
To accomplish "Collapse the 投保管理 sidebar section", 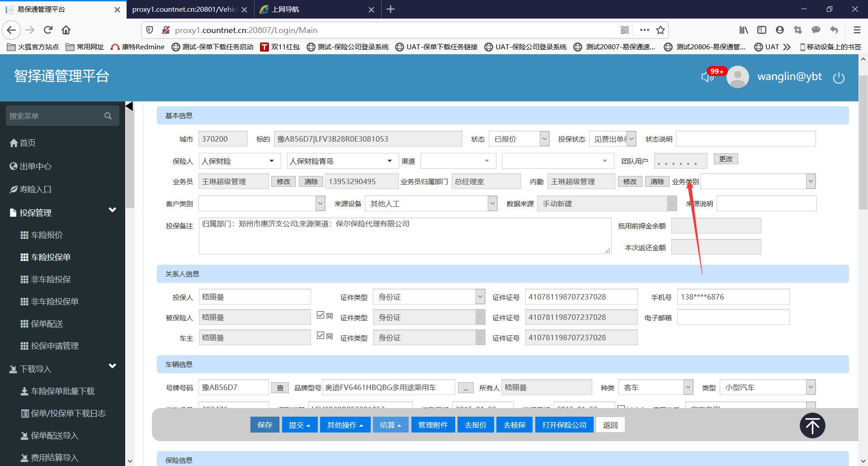I will click(113, 210).
